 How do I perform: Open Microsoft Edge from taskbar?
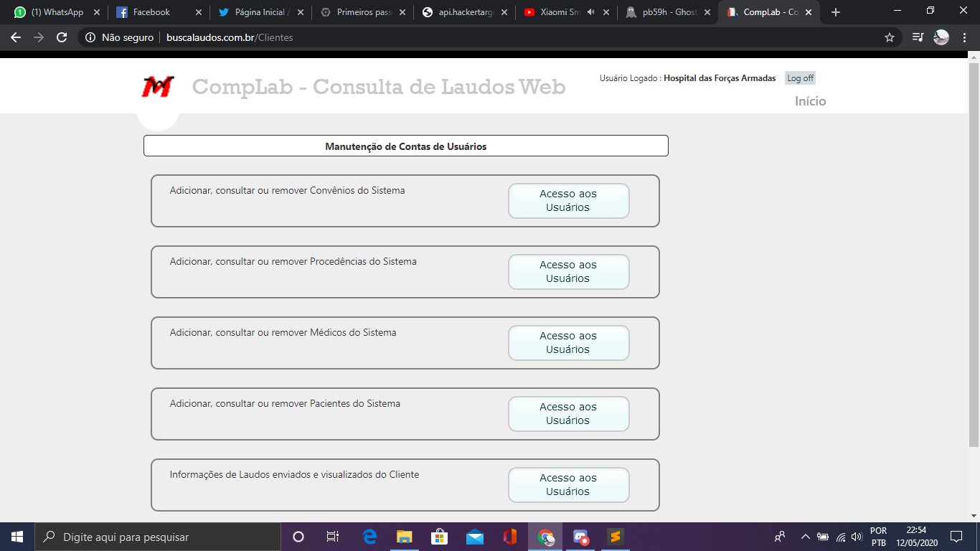pyautogui.click(x=369, y=537)
